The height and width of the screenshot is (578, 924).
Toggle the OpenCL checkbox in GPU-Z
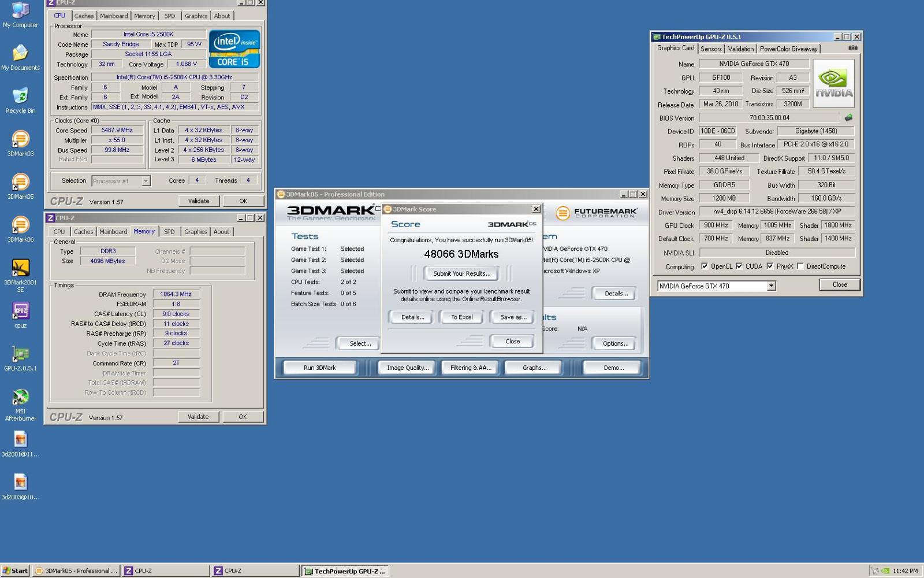(705, 266)
